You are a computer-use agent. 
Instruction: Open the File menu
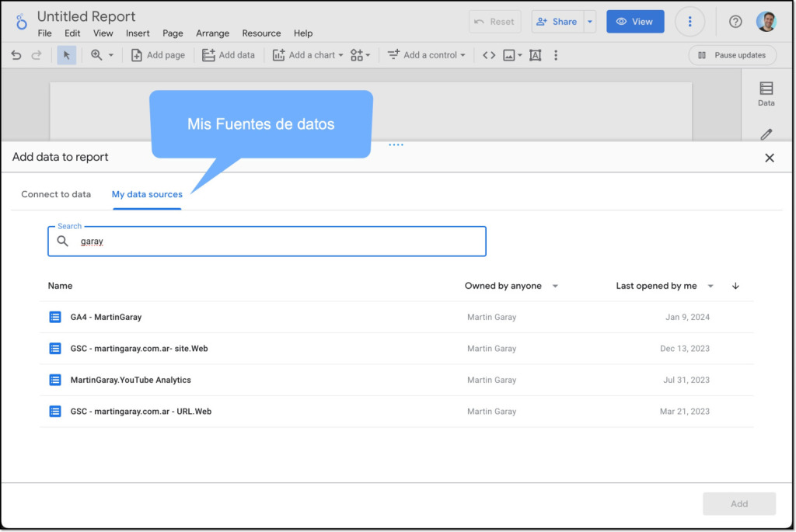44,33
